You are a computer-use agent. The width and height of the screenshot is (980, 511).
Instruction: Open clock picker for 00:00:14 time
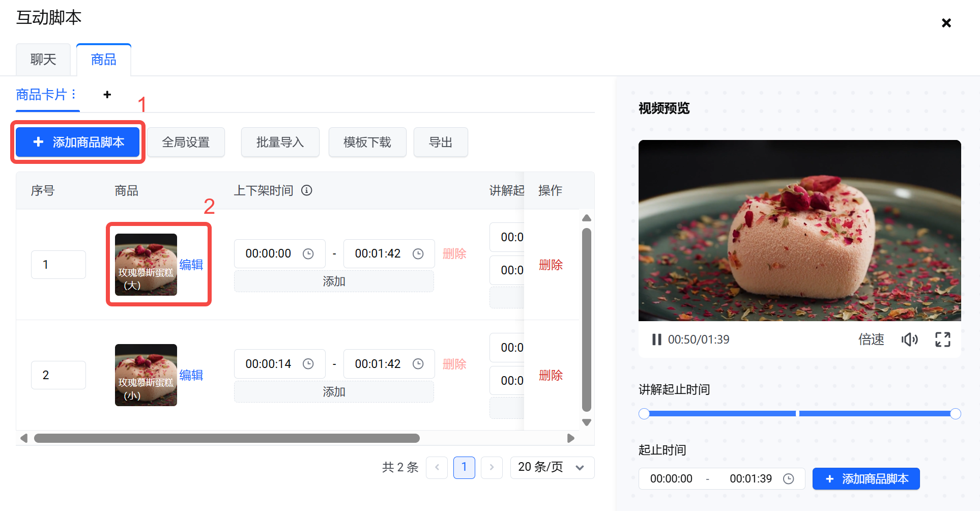[308, 364]
